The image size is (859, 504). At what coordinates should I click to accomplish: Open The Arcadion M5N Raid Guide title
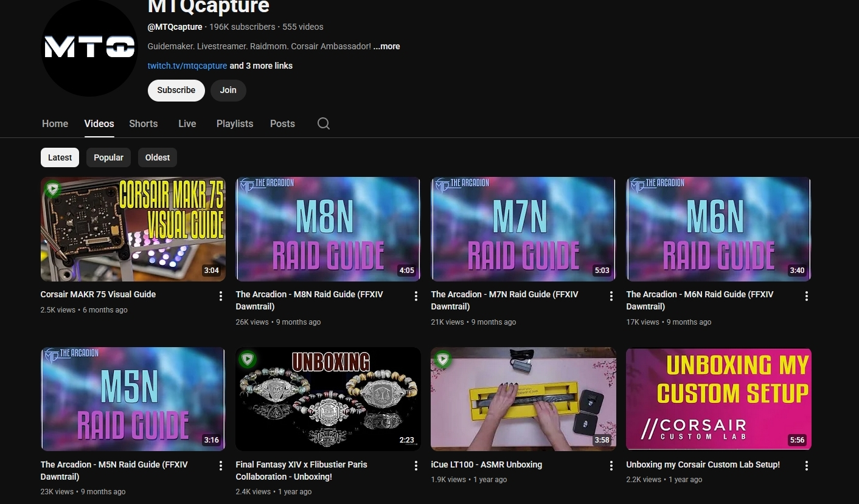coord(114,471)
